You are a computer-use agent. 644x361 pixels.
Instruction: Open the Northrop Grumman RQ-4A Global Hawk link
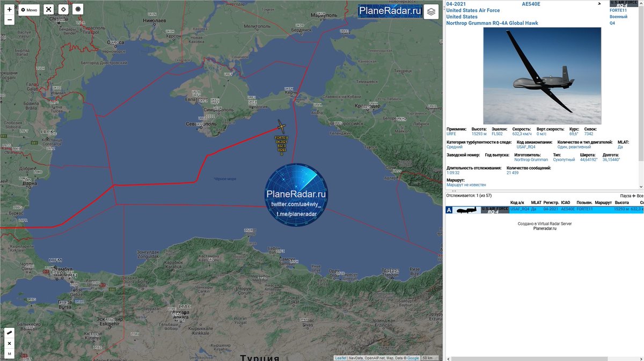coord(492,23)
